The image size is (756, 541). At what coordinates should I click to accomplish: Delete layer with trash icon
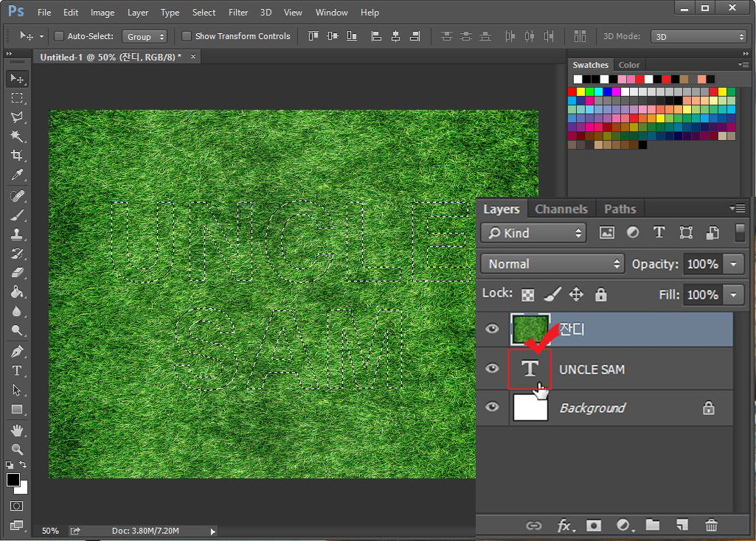click(x=711, y=525)
